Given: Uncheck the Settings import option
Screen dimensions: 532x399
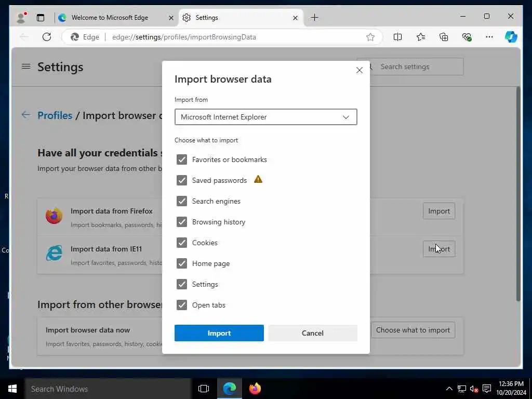Looking at the screenshot, I should pos(182,284).
